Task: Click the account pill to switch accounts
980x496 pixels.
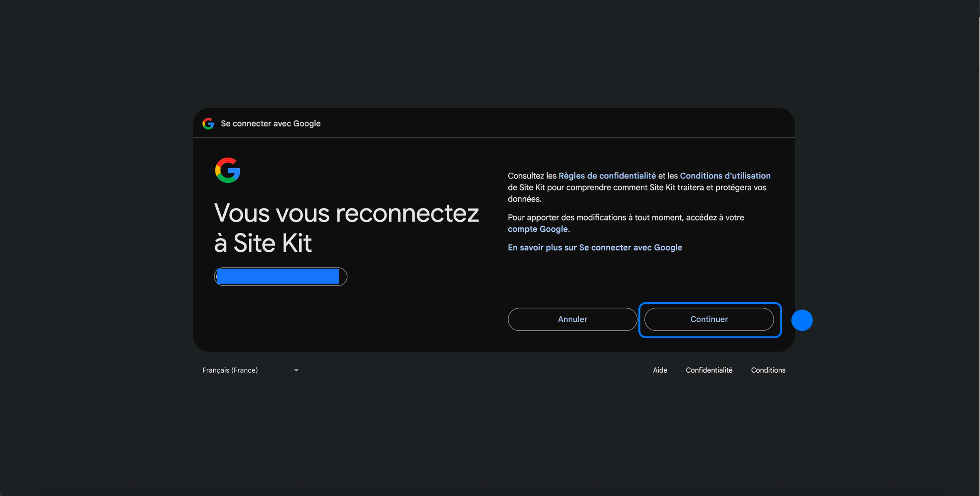Action: 280,276
